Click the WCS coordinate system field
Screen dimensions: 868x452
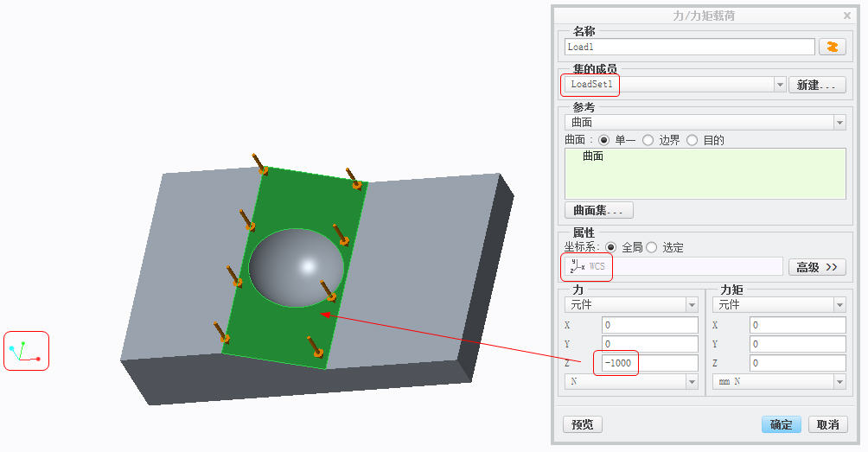(x=673, y=266)
